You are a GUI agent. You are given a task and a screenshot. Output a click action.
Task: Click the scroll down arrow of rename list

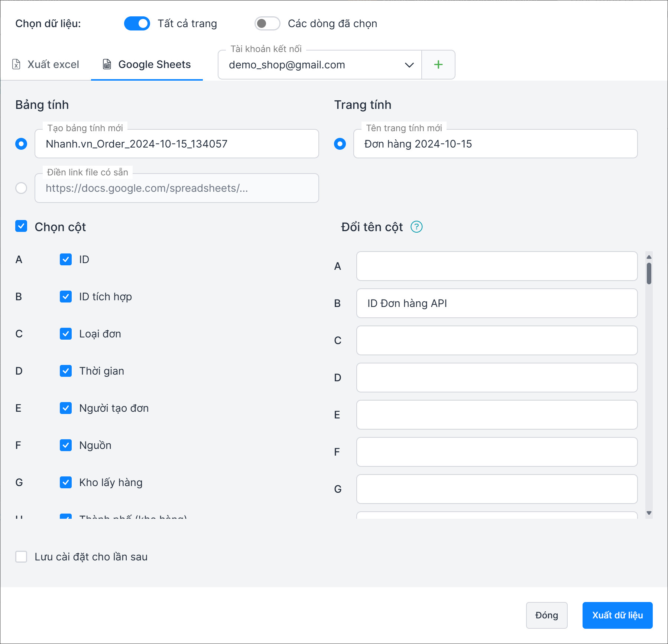point(649,513)
